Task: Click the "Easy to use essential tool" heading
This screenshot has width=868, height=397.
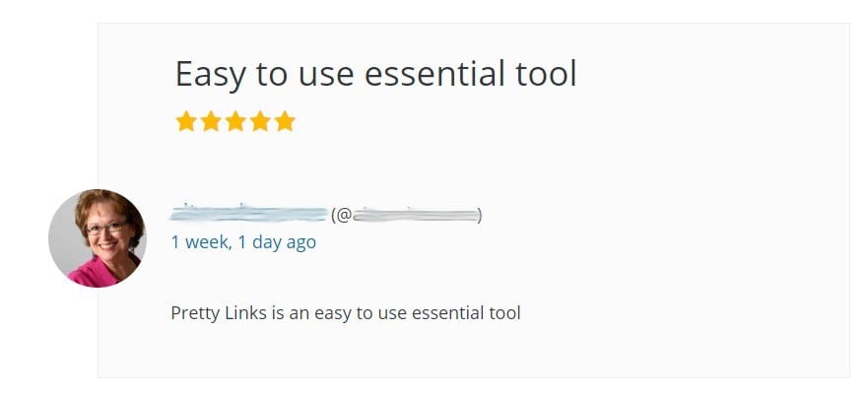Action: (x=376, y=74)
